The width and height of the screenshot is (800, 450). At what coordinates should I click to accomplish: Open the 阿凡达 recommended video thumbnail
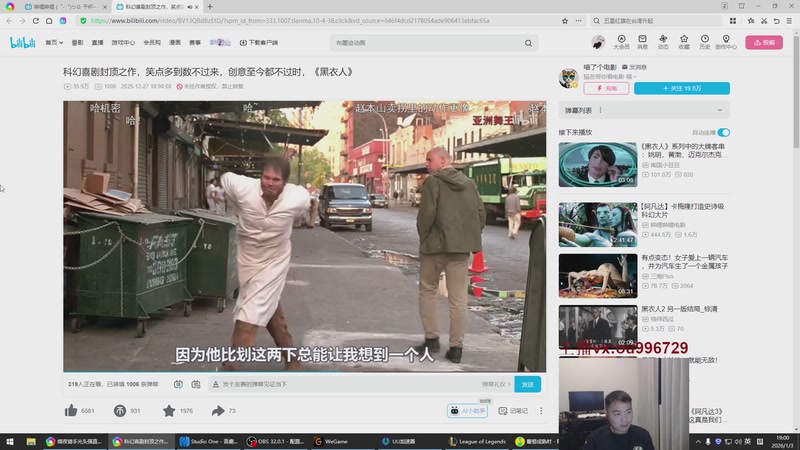click(x=597, y=224)
